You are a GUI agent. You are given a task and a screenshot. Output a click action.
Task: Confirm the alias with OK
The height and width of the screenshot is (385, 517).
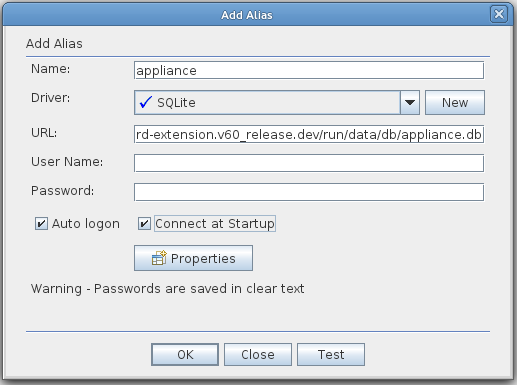pyautogui.click(x=185, y=354)
